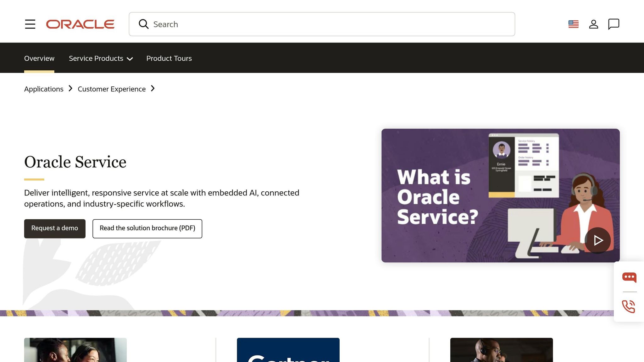644x362 pixels.
Task: Switch to the Overview tab
Action: point(39,58)
